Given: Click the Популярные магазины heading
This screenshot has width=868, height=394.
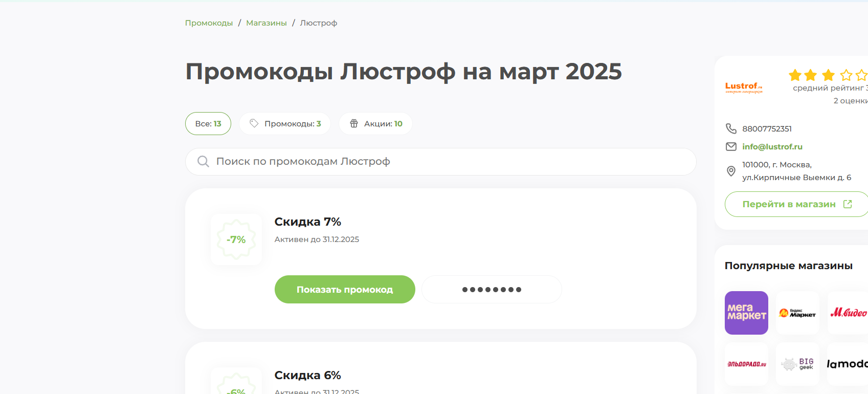Looking at the screenshot, I should pos(788,266).
